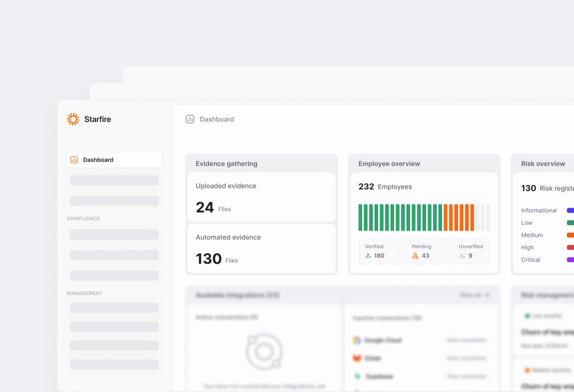Click the green Low severity dot
Viewport: 574px width, 392px height.
(527, 316)
